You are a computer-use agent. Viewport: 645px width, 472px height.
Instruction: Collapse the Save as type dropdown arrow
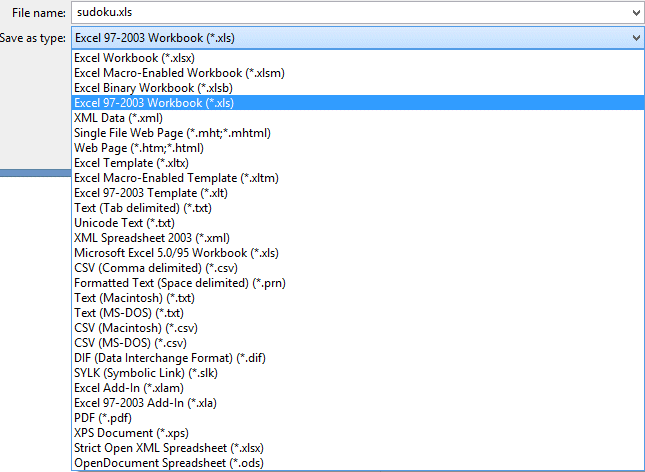(x=636, y=38)
